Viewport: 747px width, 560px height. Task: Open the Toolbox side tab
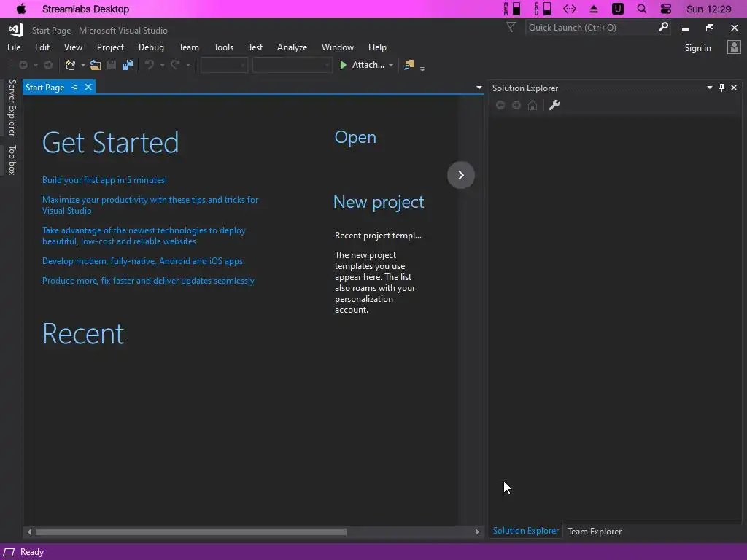tap(12, 160)
